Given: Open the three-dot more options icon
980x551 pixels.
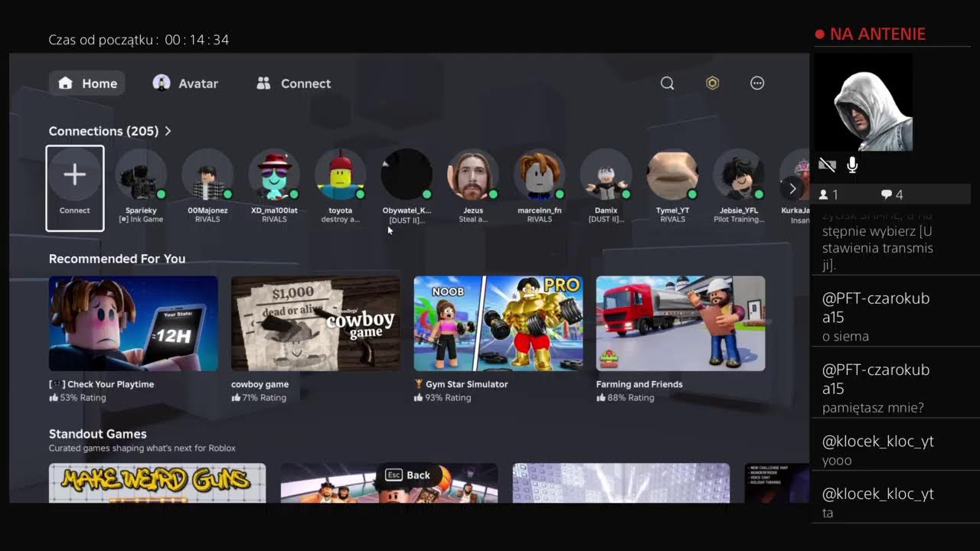Looking at the screenshot, I should click(757, 83).
